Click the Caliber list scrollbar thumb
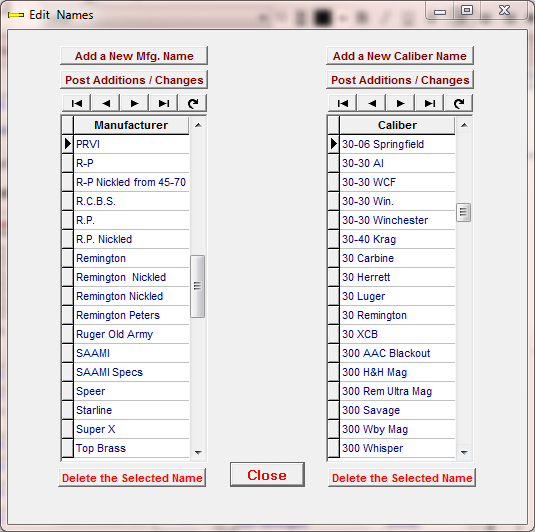 coord(463,212)
